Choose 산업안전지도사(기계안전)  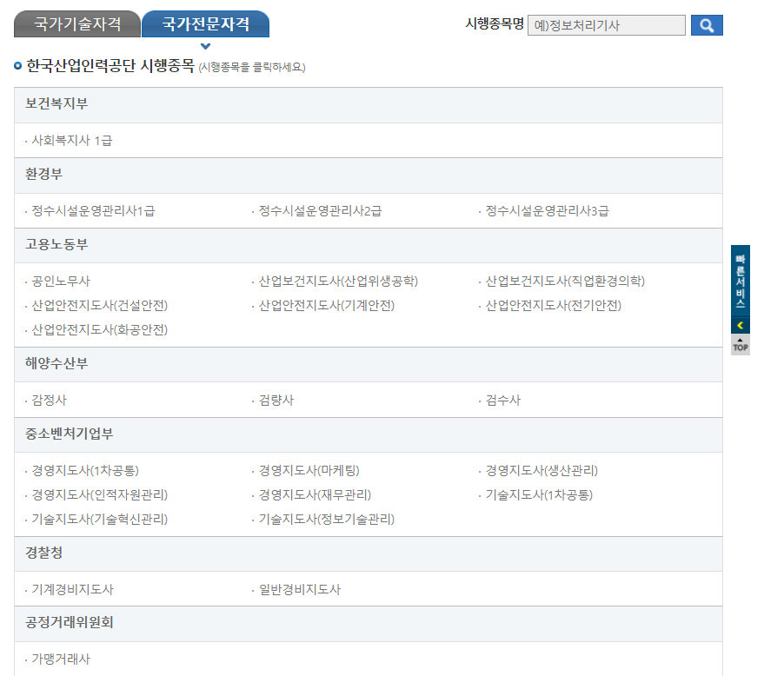tap(327, 306)
